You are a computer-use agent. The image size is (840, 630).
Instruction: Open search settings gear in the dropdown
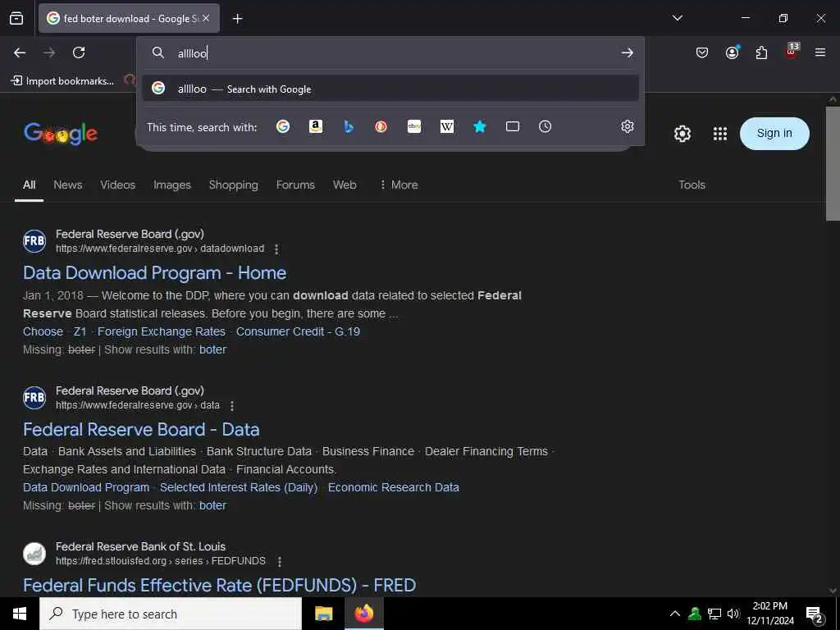[628, 126]
